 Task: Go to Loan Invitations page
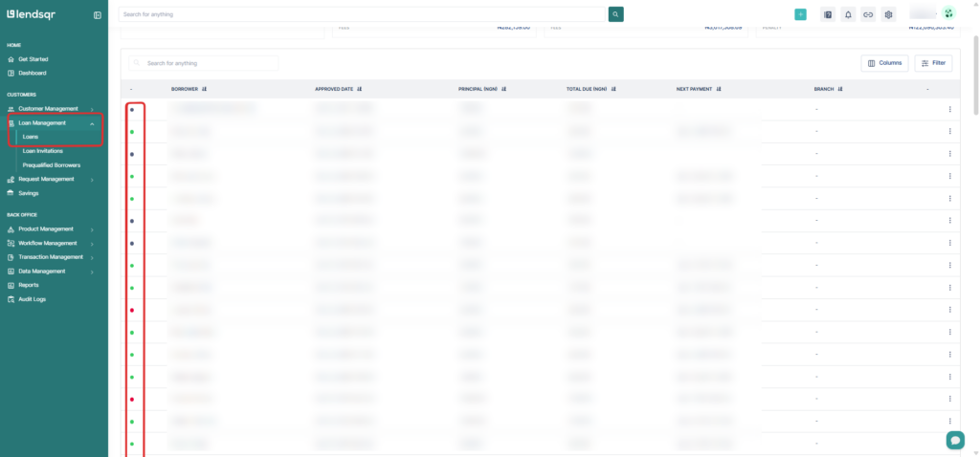[x=42, y=151]
